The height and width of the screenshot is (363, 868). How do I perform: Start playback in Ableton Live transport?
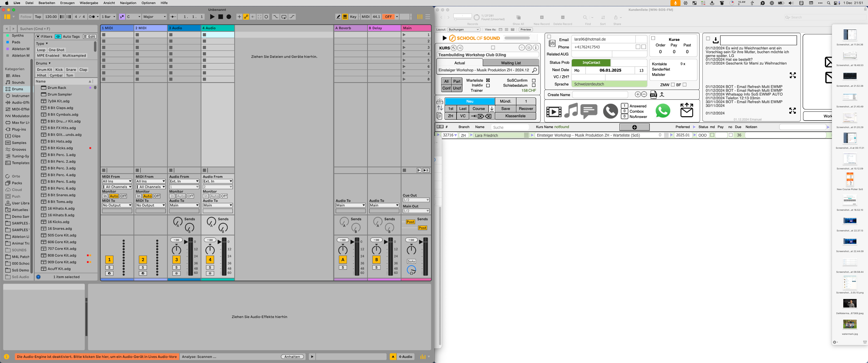point(212,17)
